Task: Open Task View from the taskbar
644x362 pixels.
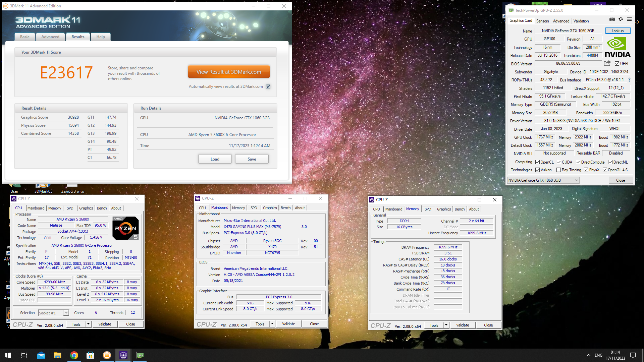Action: point(24,355)
